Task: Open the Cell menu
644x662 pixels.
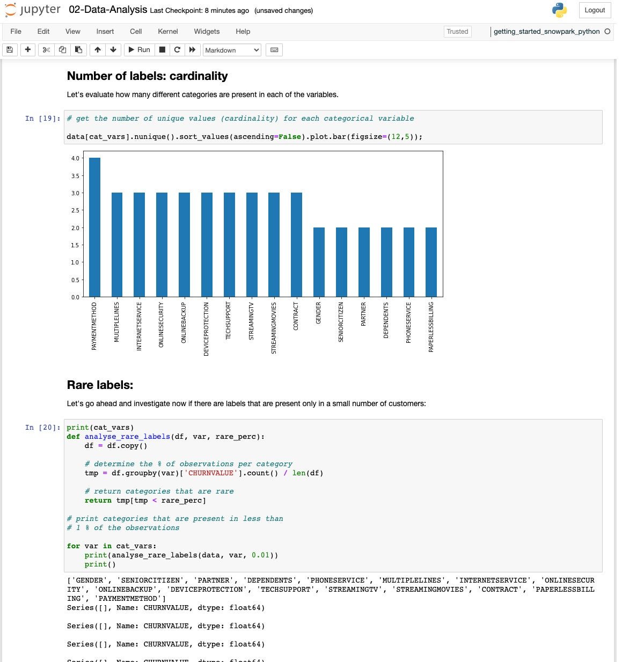Action: 136,32
